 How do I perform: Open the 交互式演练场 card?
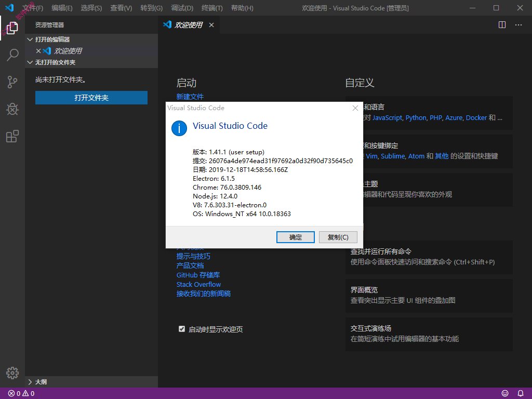429,334
